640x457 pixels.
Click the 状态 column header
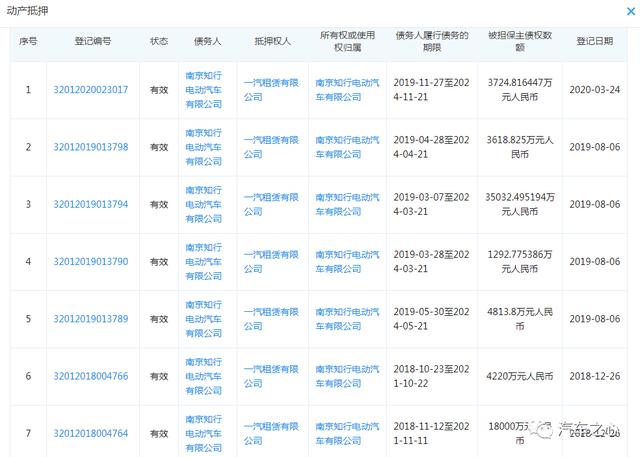click(x=159, y=41)
